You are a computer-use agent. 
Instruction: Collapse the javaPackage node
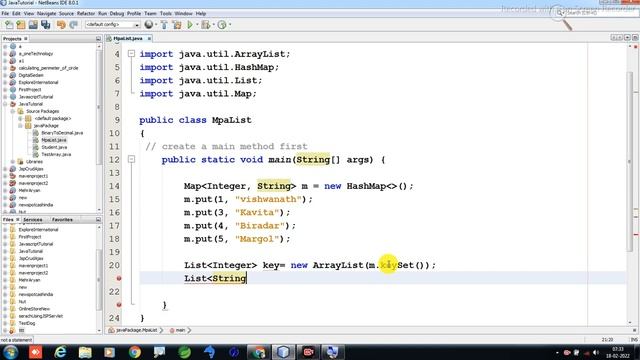tap(20, 126)
